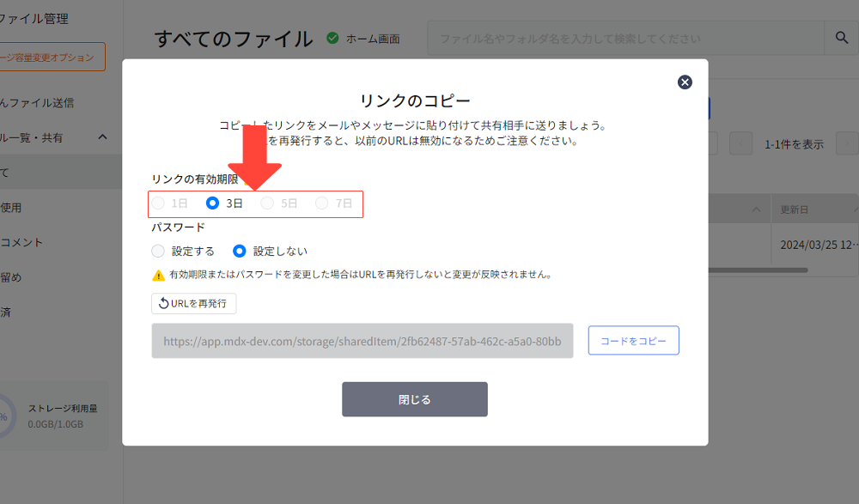Image resolution: width=859 pixels, height=504 pixels.
Task: Select the 3日 expiration radio button
Action: click(x=212, y=203)
